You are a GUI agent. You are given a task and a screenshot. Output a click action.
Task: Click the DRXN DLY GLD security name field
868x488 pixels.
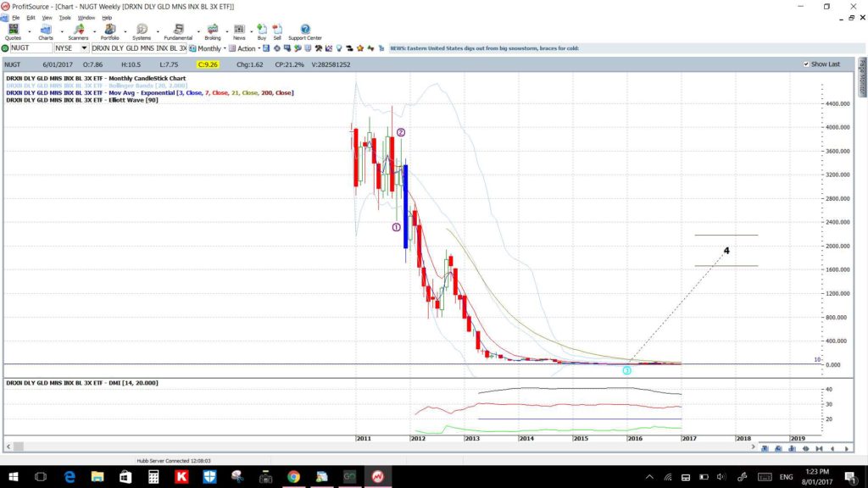[139, 48]
